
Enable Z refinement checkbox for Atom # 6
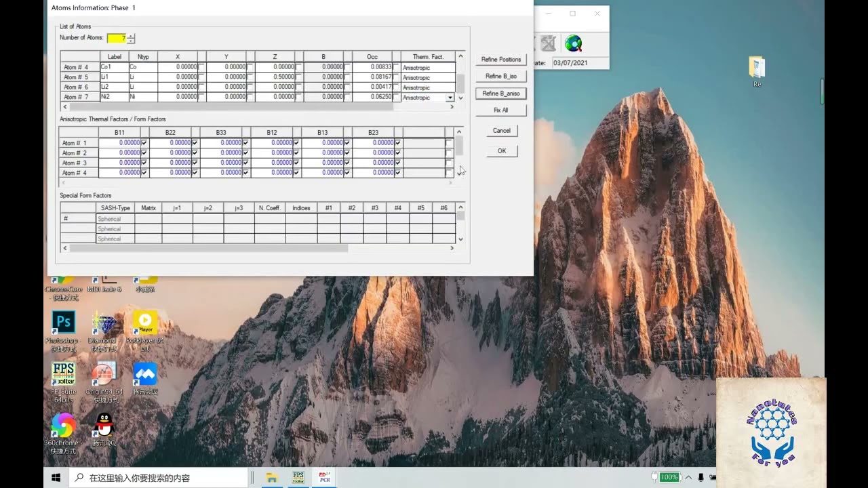[299, 87]
